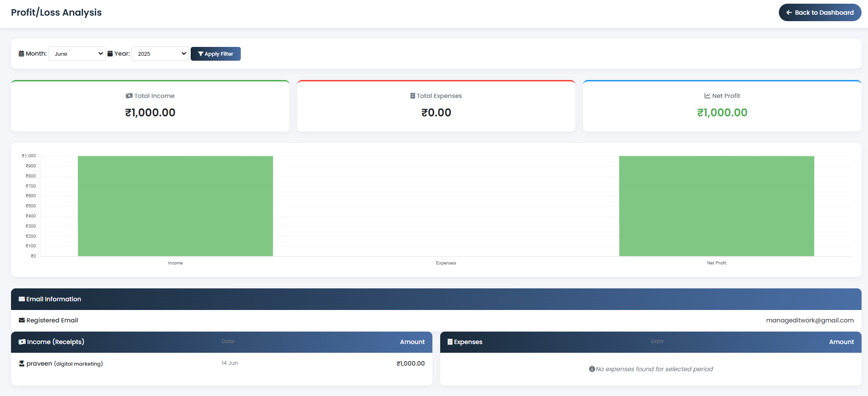This screenshot has height=396, width=868.
Task: Click the envelope icon beside Registered Email
Action: pyautogui.click(x=22, y=320)
